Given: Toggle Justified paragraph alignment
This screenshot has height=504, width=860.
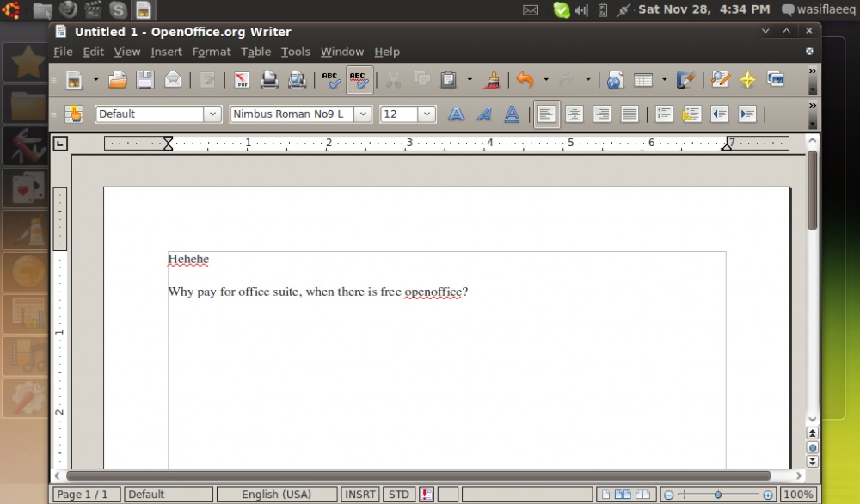Looking at the screenshot, I should [x=630, y=114].
